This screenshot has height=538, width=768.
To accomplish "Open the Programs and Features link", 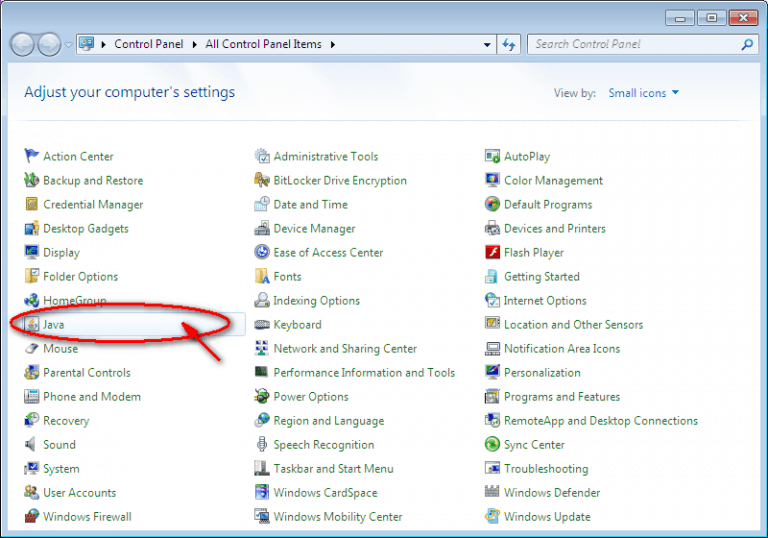I will pos(562,396).
